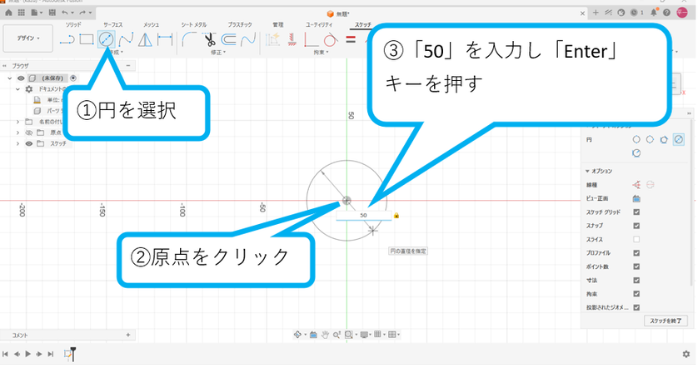Open the data panel grid icon

[x=21, y=12]
